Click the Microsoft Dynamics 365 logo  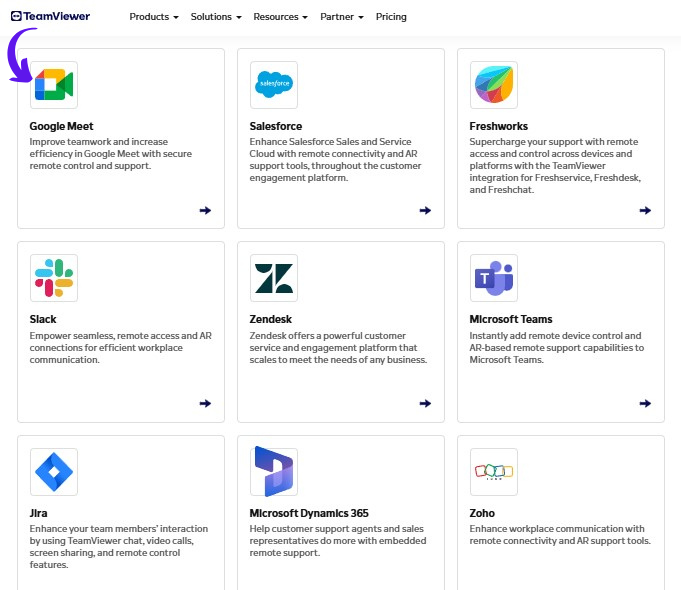pyautogui.click(x=274, y=472)
